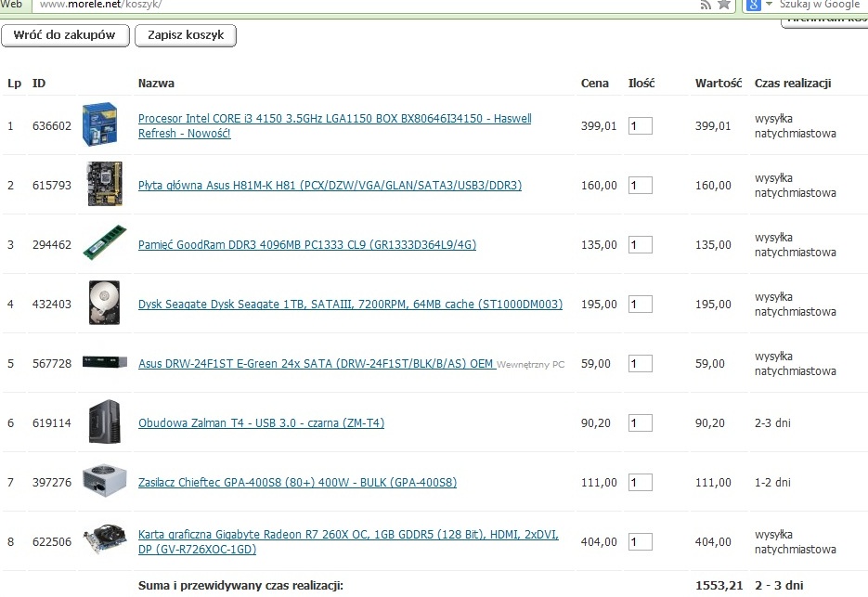Open the Gigabyte Radeon R7 graphics card thumbnail
Viewport: 868px width, 597px height.
105,539
